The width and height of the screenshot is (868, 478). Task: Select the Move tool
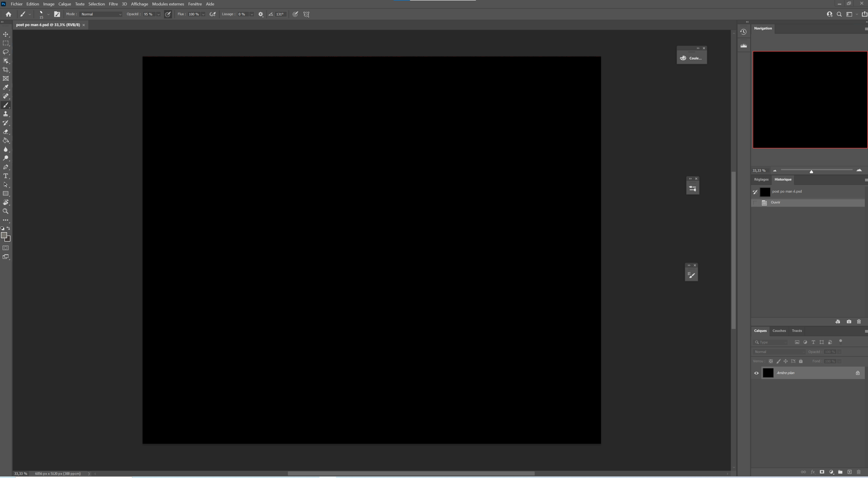[6, 34]
